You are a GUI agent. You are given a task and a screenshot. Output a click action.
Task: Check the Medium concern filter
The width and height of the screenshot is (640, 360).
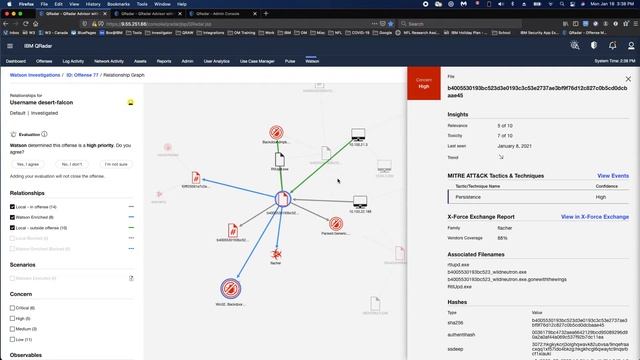point(12,329)
